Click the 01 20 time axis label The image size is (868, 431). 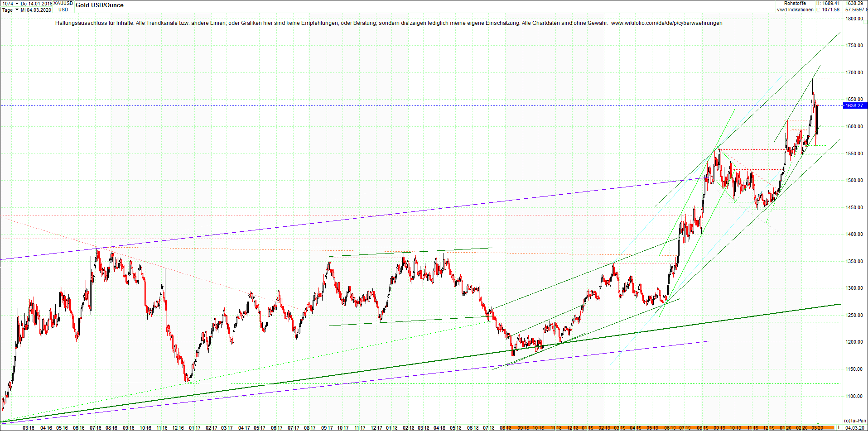pos(786,428)
